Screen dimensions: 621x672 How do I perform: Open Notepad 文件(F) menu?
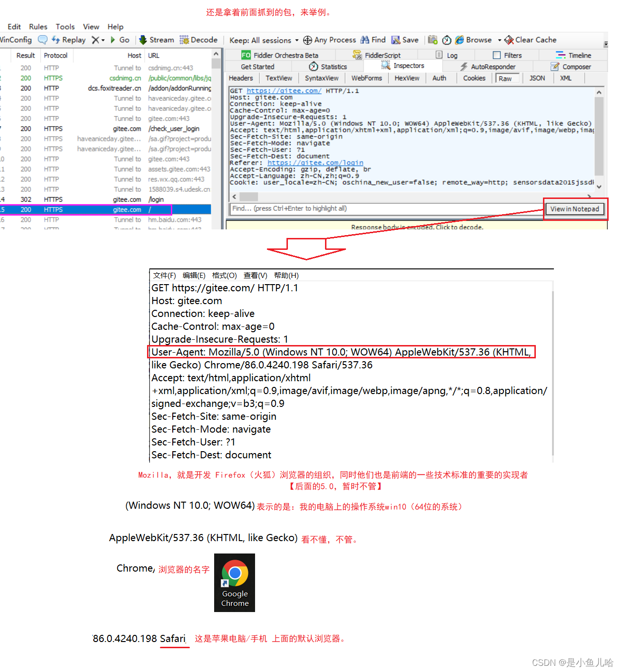[x=165, y=276]
